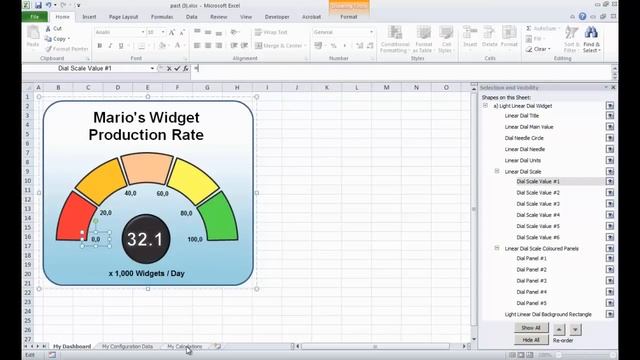Switch to the Developer tab
This screenshot has width=640, height=360.
pyautogui.click(x=277, y=17)
